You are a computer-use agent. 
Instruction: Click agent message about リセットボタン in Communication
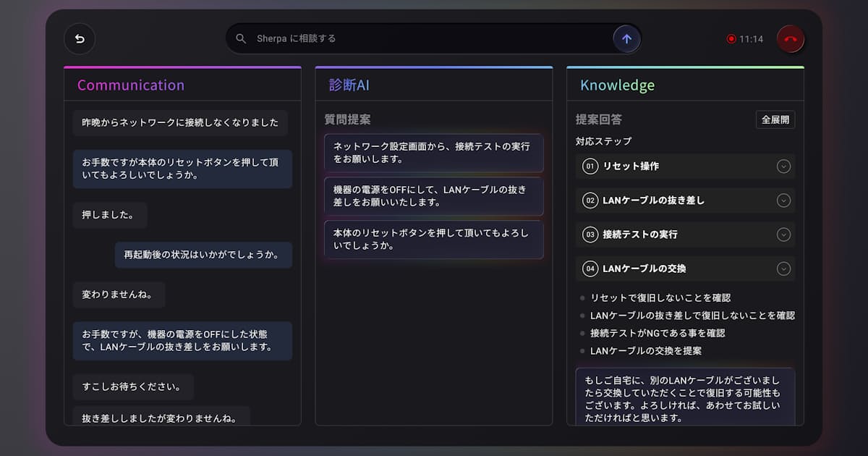click(182, 169)
